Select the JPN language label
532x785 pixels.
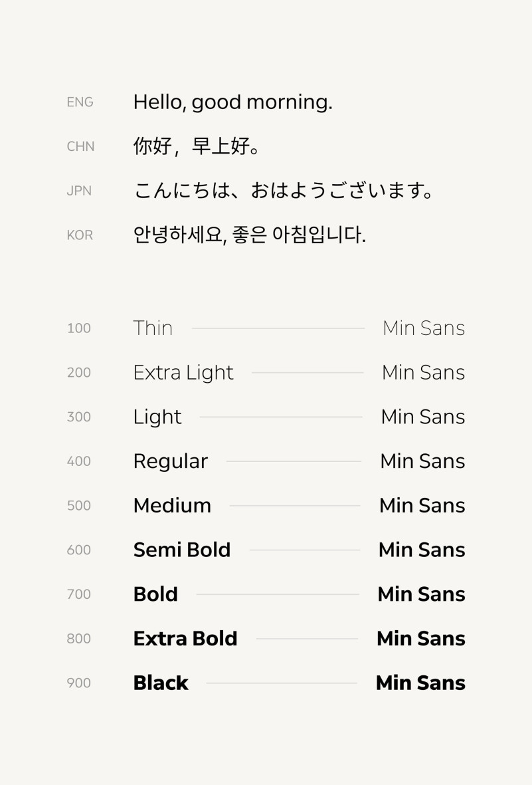pos(79,191)
